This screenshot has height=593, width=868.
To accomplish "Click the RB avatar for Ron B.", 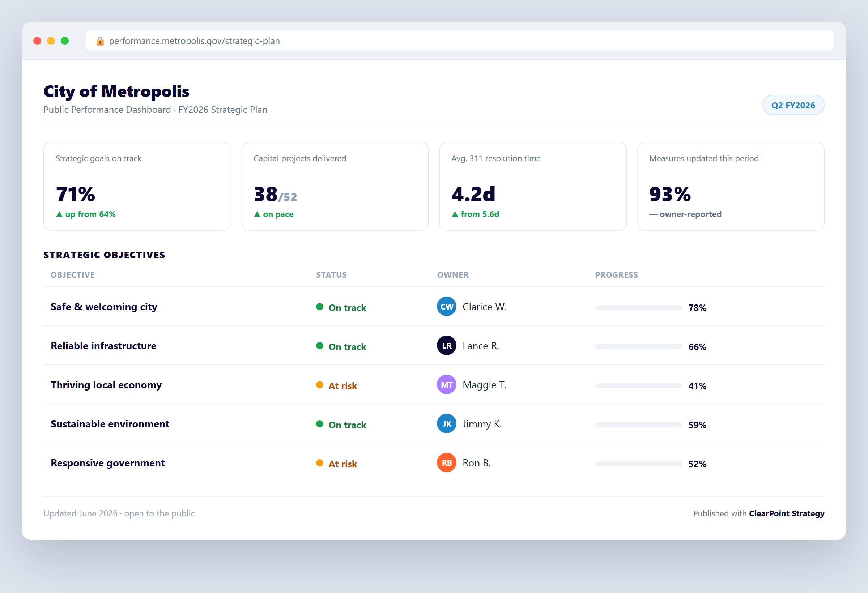I will (x=446, y=463).
